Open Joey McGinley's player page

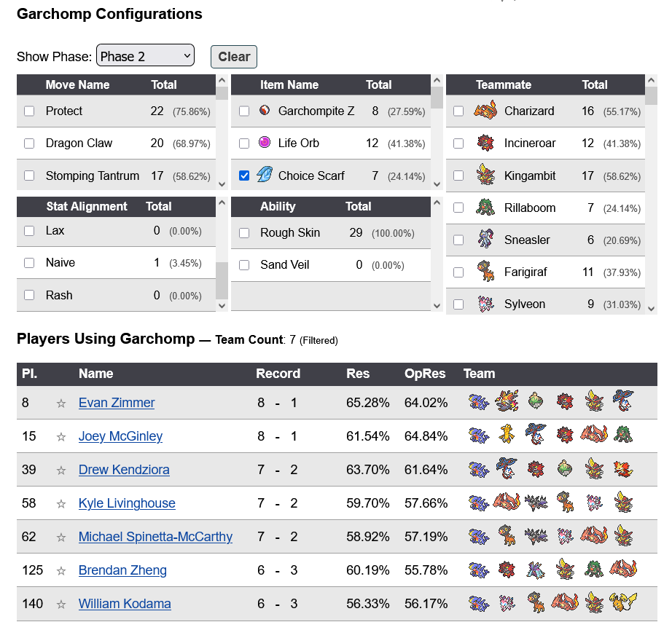120,436
